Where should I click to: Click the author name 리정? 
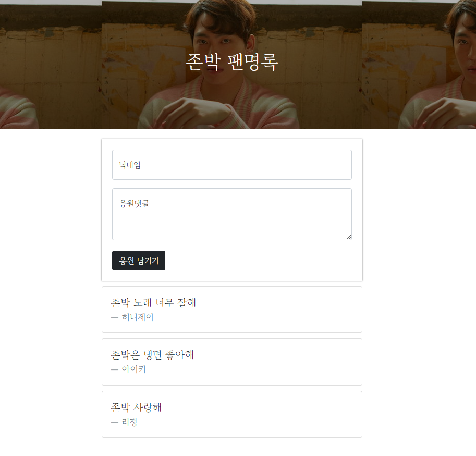click(x=129, y=422)
